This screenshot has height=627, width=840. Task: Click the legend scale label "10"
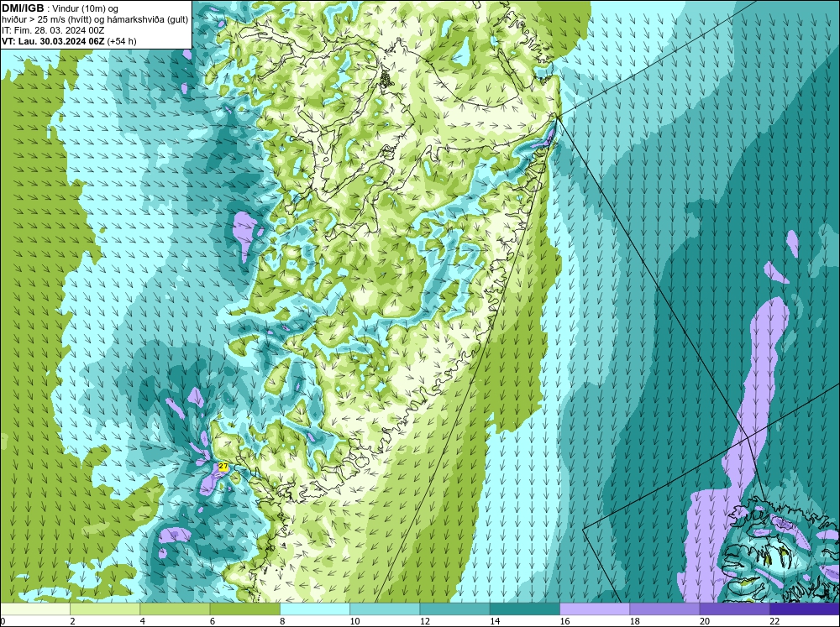tap(355, 621)
